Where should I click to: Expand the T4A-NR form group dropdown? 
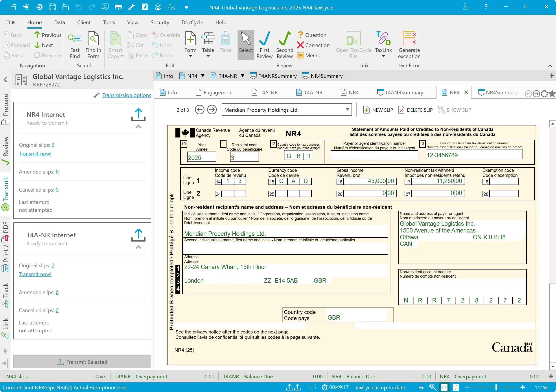[x=242, y=76]
